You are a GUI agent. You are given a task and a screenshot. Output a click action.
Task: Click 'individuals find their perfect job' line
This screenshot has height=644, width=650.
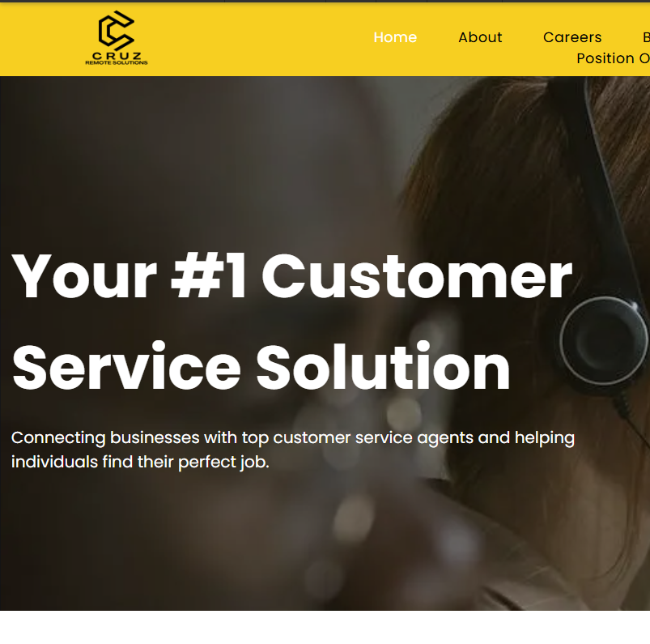[140, 462]
